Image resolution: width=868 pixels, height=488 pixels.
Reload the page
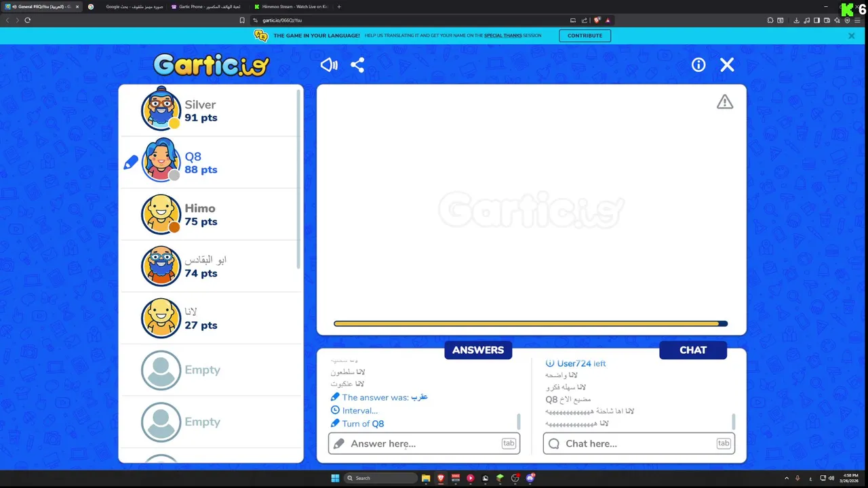click(28, 20)
